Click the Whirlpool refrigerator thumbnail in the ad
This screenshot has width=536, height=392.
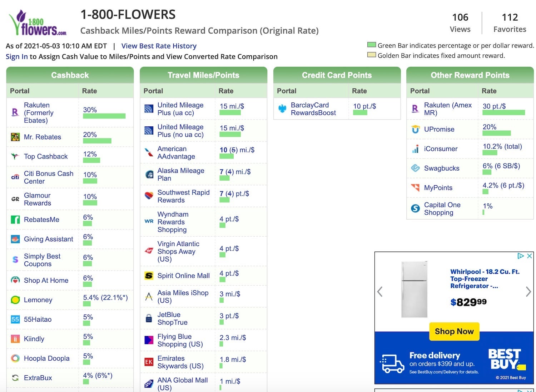[x=415, y=289]
